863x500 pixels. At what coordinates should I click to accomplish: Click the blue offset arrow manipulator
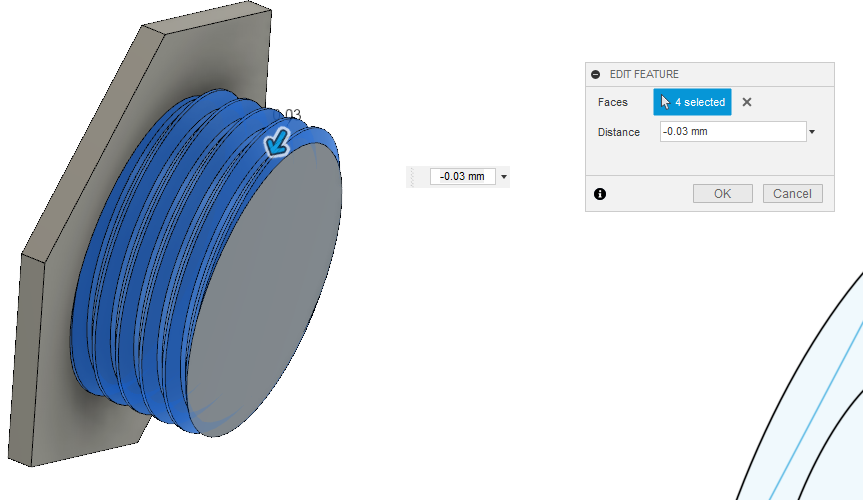pos(276,146)
